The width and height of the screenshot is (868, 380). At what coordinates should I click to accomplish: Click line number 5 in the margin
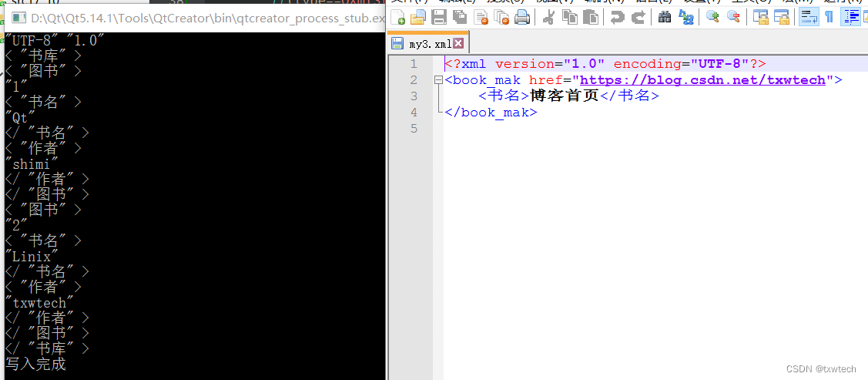click(x=413, y=129)
